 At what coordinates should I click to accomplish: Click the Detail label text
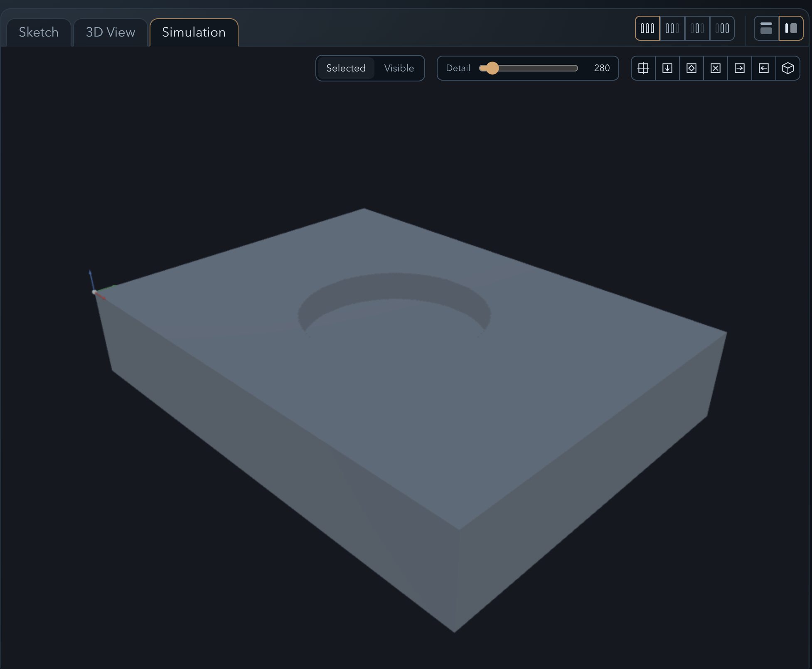(458, 68)
